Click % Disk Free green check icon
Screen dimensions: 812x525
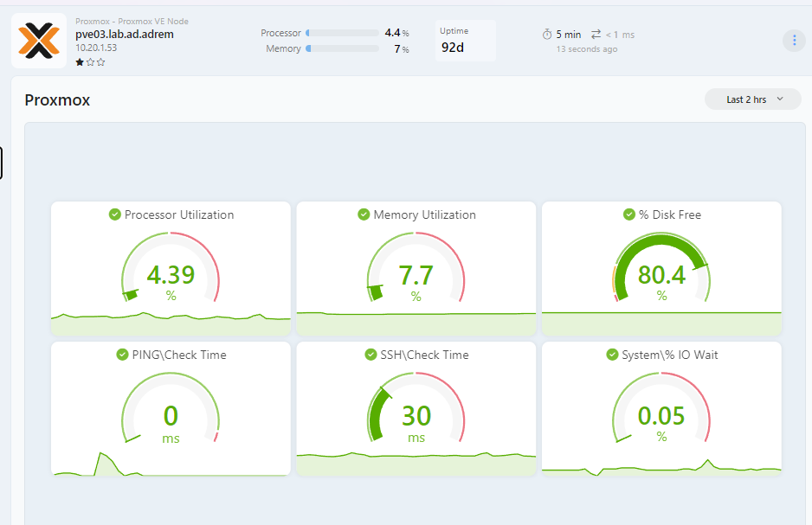[629, 214]
